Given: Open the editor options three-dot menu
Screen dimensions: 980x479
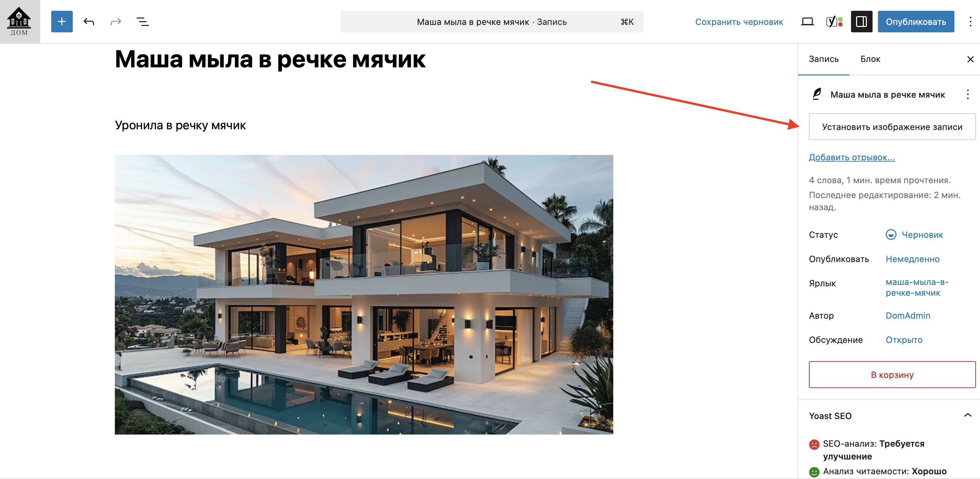Looking at the screenshot, I should (970, 22).
